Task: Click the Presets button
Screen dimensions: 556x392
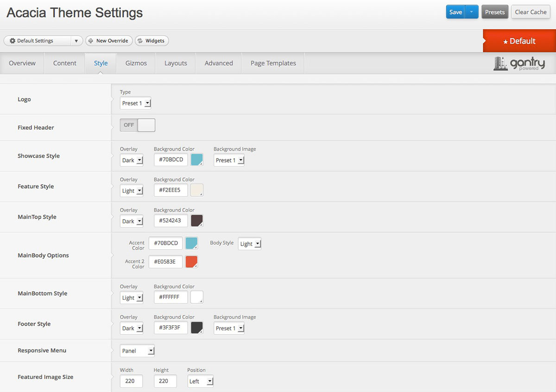Action: pyautogui.click(x=495, y=12)
